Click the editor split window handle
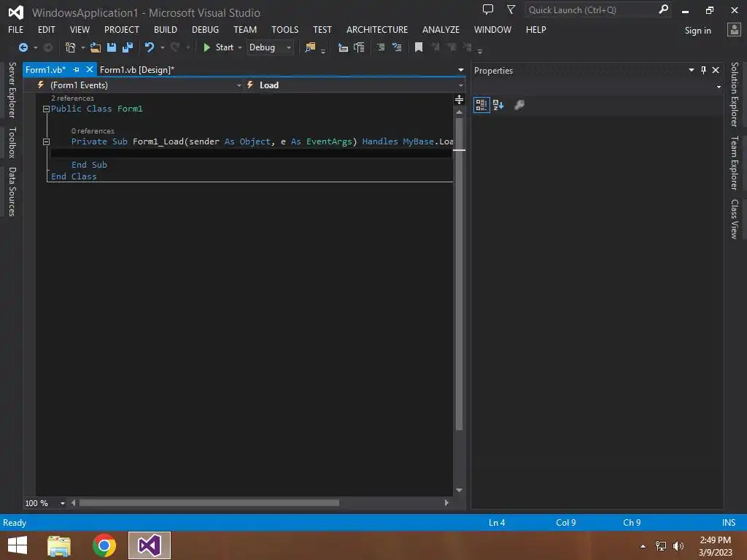Screen dimensions: 747x560 460,99
